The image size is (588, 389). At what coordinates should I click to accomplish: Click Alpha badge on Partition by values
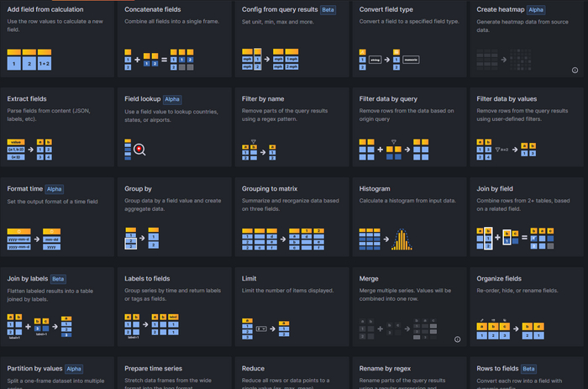(74, 369)
